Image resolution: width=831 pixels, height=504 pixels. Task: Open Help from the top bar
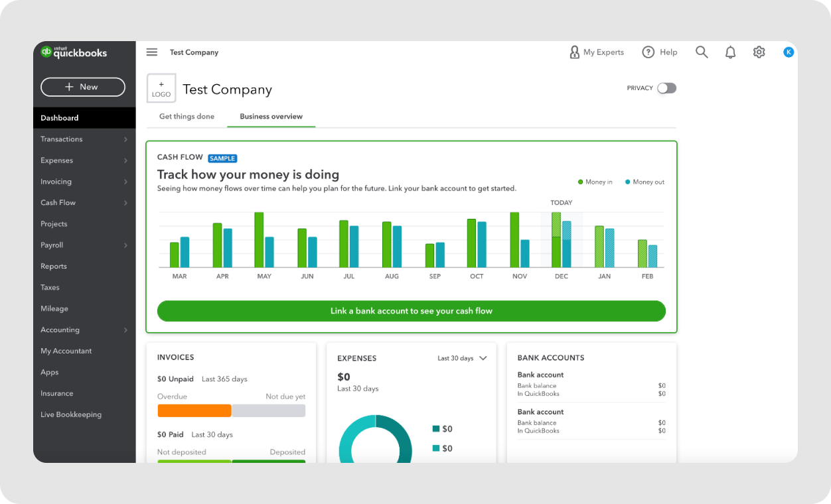click(659, 52)
